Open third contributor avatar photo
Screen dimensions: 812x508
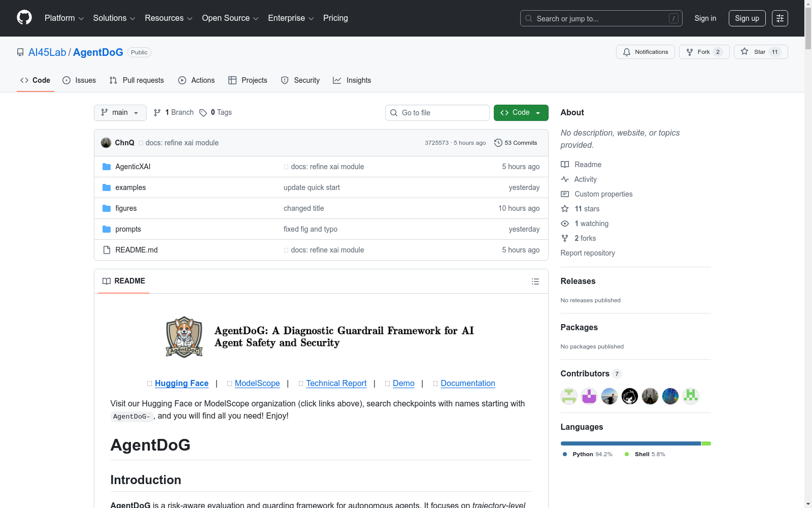tap(610, 396)
